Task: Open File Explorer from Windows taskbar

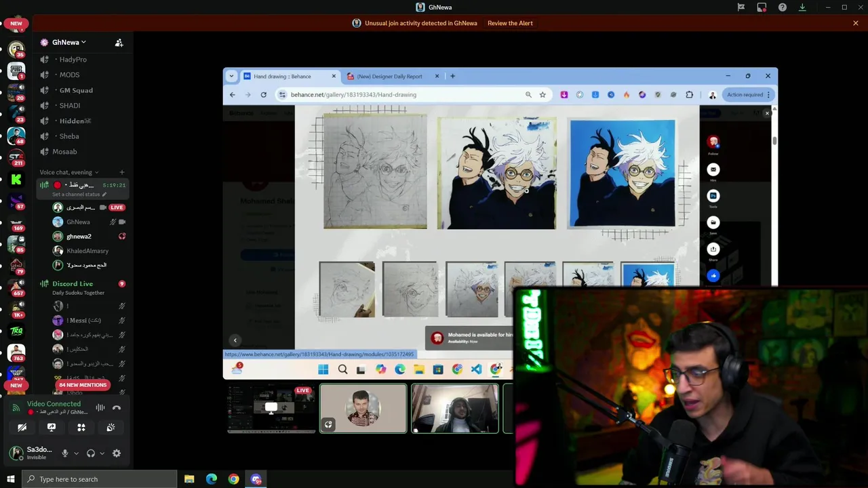Action: [189, 479]
